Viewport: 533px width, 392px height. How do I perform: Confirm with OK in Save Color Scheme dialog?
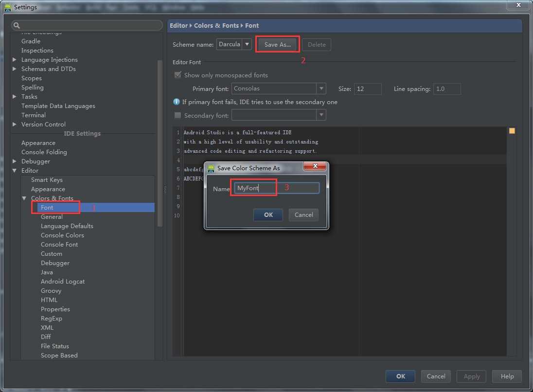[268, 215]
